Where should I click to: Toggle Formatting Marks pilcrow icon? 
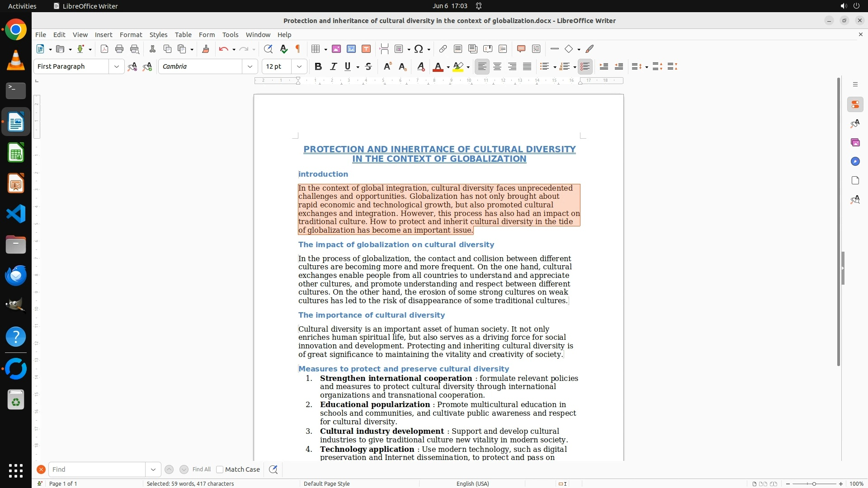coord(298,49)
